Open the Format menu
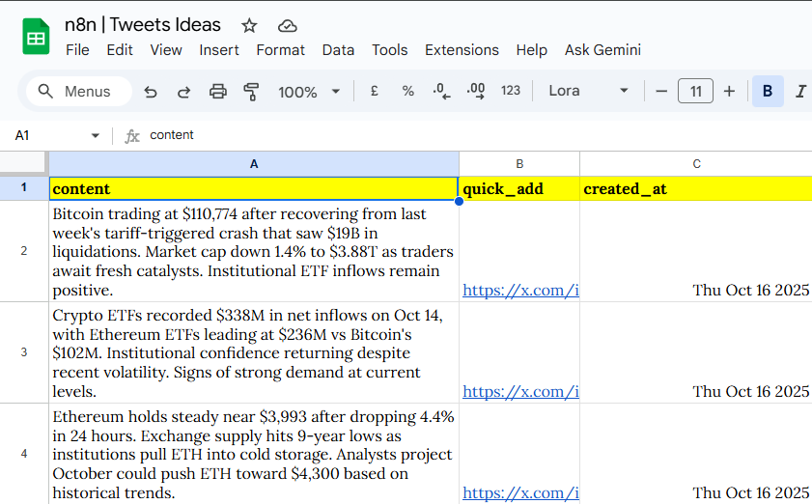The width and height of the screenshot is (812, 504). point(281,50)
